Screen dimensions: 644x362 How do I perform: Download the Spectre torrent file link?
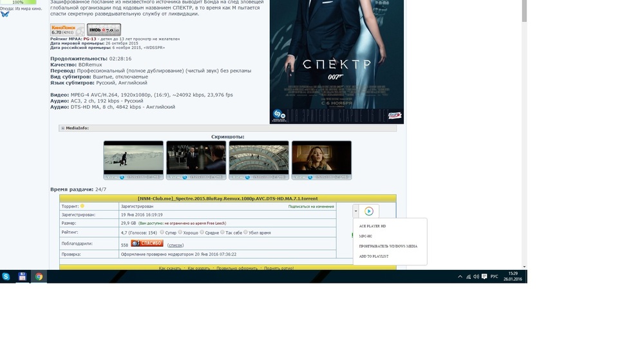point(227,198)
